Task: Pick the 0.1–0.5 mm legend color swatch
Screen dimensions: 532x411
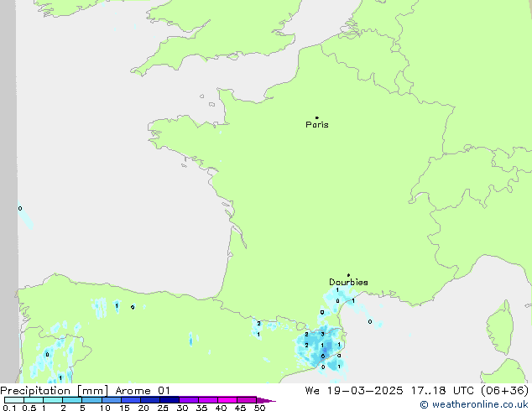Action: (14, 400)
